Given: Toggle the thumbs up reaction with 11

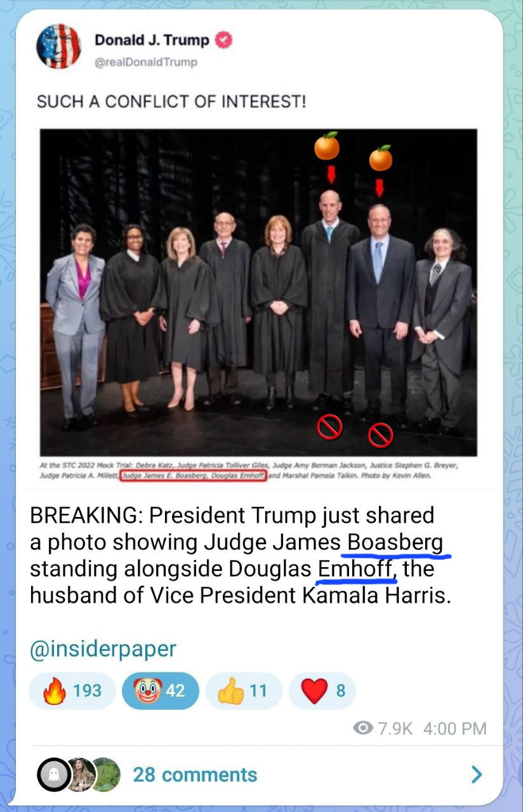Looking at the screenshot, I should point(243,691).
